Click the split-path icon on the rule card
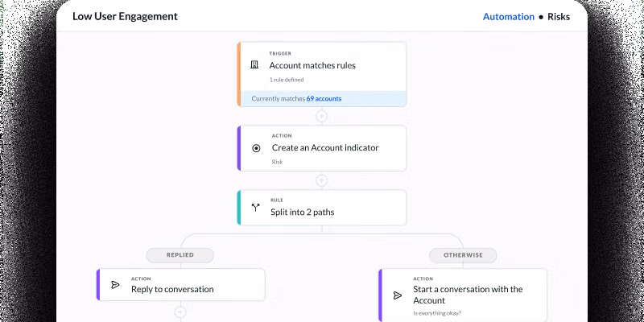This screenshot has width=644, height=322. [x=256, y=208]
